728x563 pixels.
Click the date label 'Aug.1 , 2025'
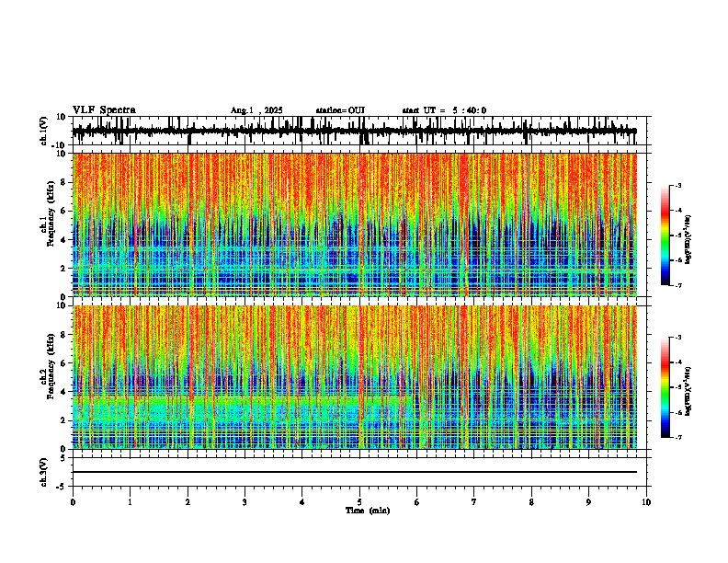[x=256, y=110]
